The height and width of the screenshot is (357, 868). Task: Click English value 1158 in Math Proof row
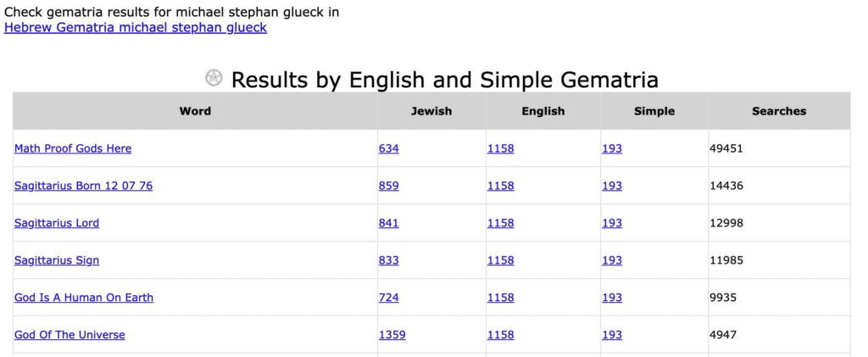(x=500, y=148)
